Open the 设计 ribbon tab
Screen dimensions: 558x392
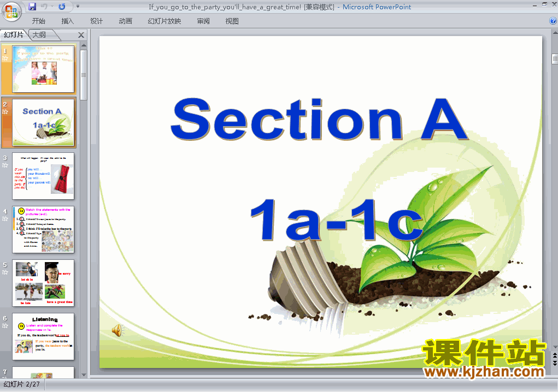(x=96, y=21)
